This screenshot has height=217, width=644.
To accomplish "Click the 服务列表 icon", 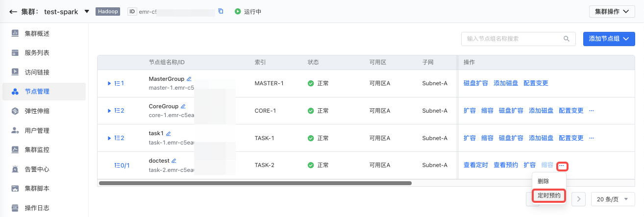I will click(x=15, y=52).
